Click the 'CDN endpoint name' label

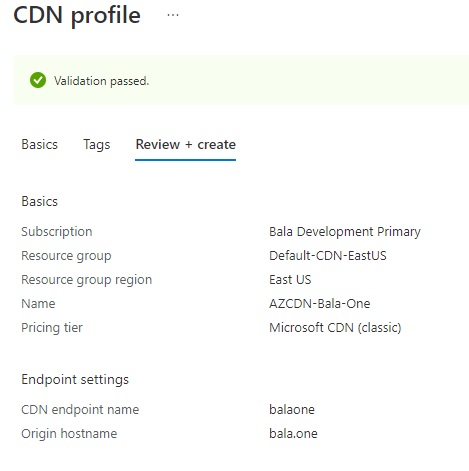coord(80,410)
